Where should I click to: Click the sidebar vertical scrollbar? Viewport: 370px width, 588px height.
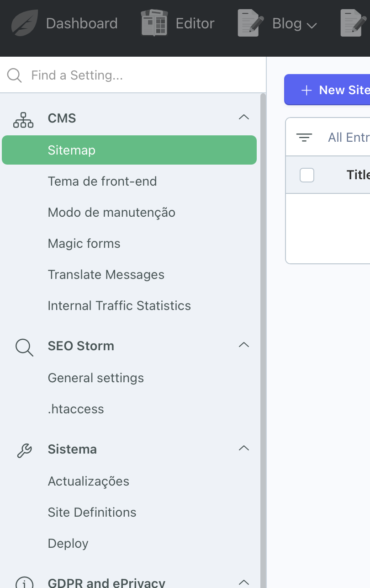point(263,320)
